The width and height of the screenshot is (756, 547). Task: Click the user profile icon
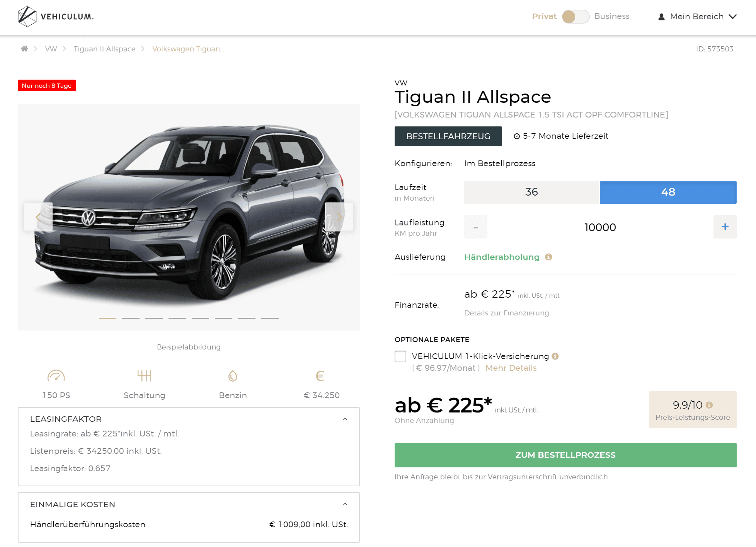(661, 17)
